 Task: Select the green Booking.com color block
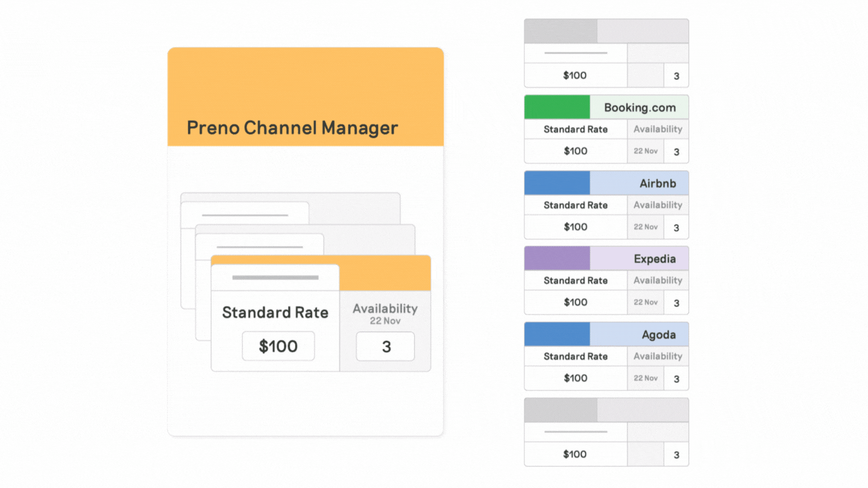click(557, 107)
